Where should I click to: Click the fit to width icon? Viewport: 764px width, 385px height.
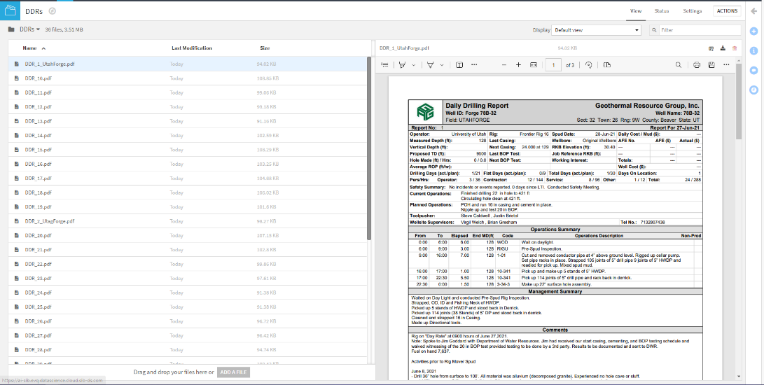534,65
